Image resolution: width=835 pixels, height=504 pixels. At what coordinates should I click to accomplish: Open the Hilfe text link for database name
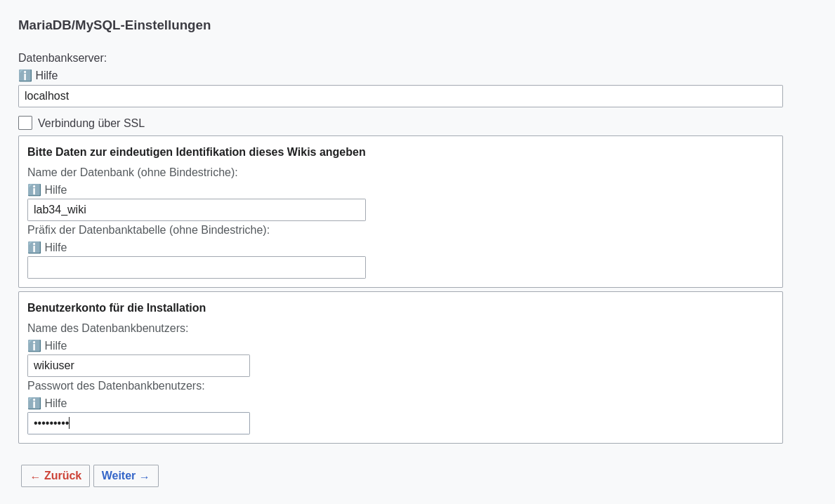pyautogui.click(x=55, y=190)
